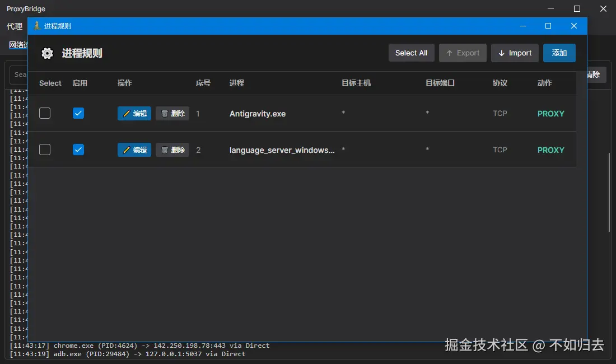Click the 清除 button in ProxyBridge window
Image resolution: width=616 pixels, height=364 pixels.
point(596,74)
